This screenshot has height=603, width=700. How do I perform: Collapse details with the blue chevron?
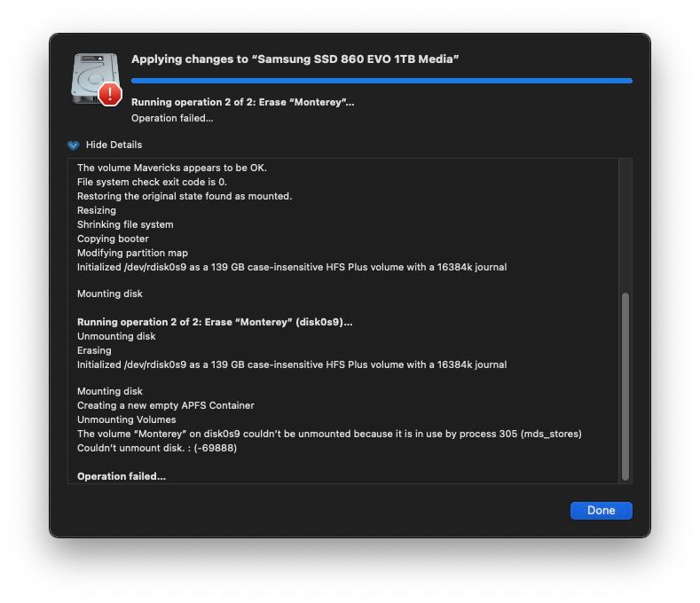[74, 145]
